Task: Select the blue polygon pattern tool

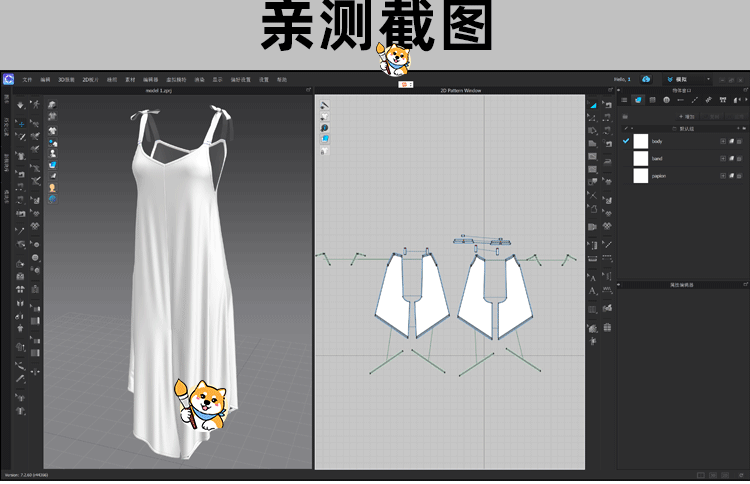Action: (593, 104)
